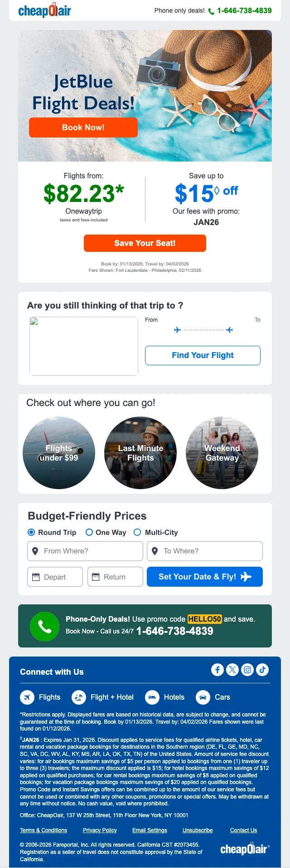Click the Weekend Gateway circular image
The image size is (290, 868).
pos(222,453)
